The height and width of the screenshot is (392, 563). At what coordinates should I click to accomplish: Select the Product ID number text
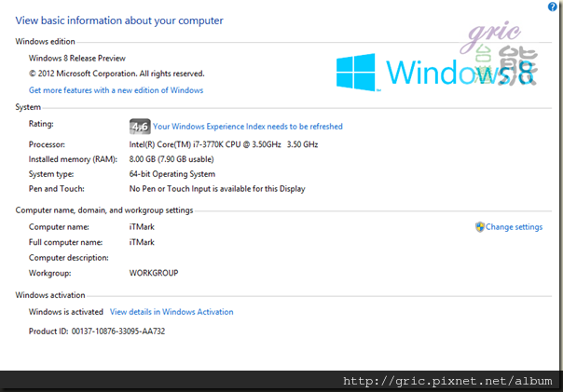[x=118, y=331]
